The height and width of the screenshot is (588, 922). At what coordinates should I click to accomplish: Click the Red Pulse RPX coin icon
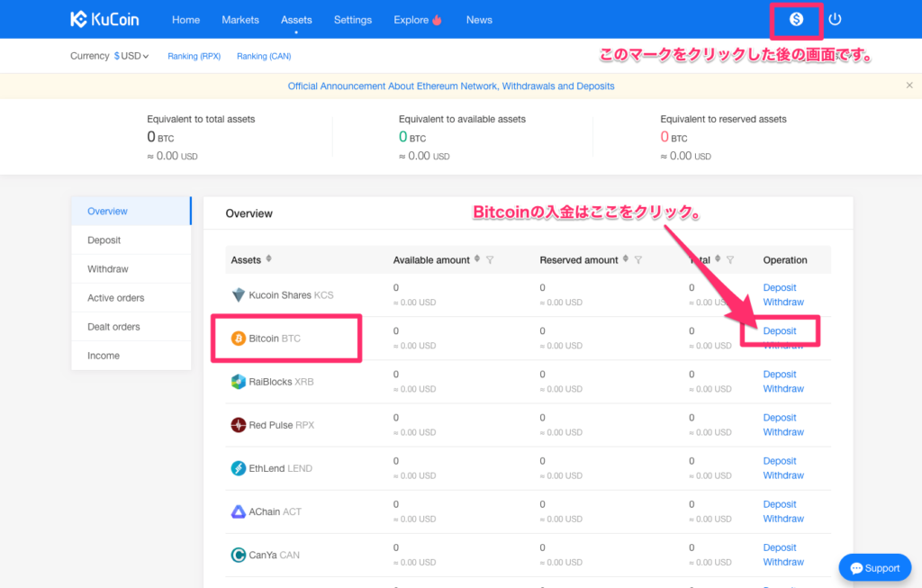pyautogui.click(x=238, y=424)
